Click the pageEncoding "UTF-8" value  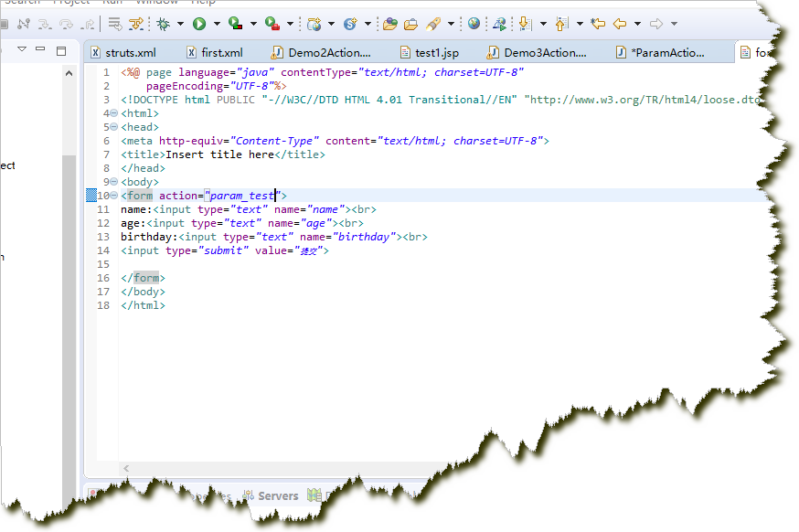coord(252,86)
